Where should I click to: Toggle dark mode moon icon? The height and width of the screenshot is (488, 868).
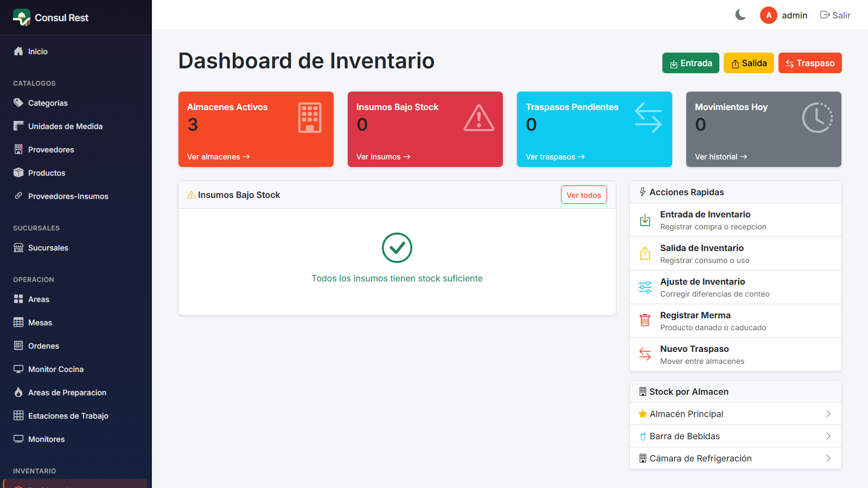pos(741,15)
